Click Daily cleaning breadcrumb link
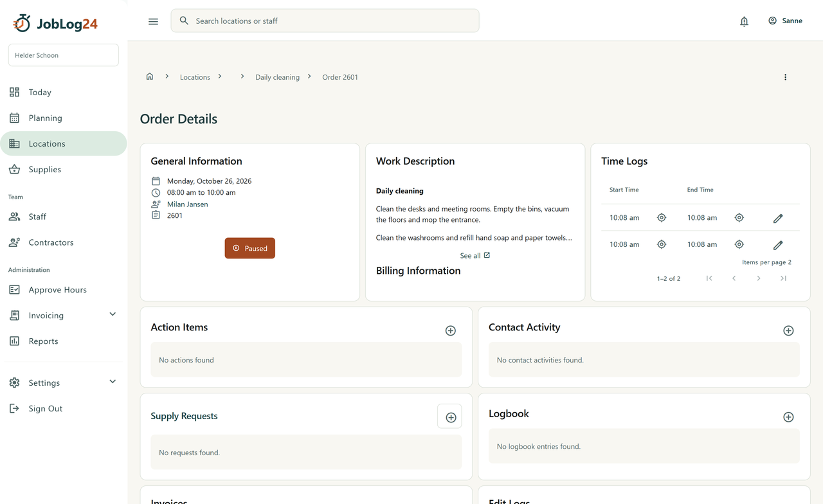This screenshot has height=504, width=823. [277, 77]
